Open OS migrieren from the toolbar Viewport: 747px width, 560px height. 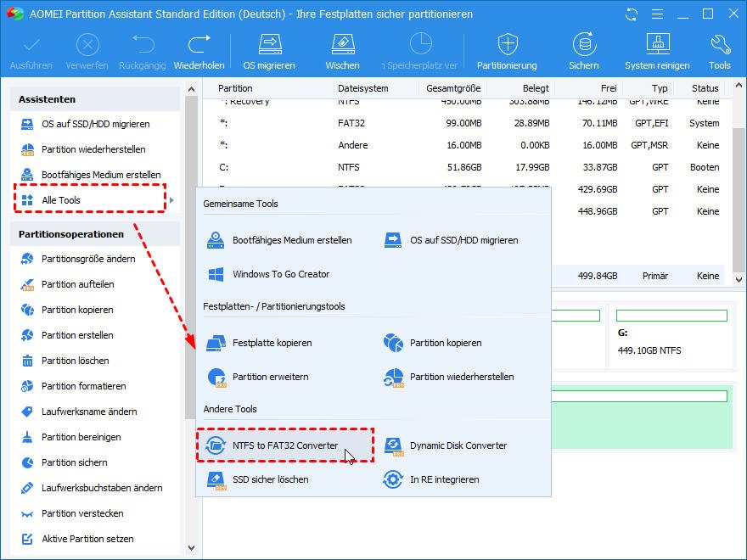tap(269, 52)
